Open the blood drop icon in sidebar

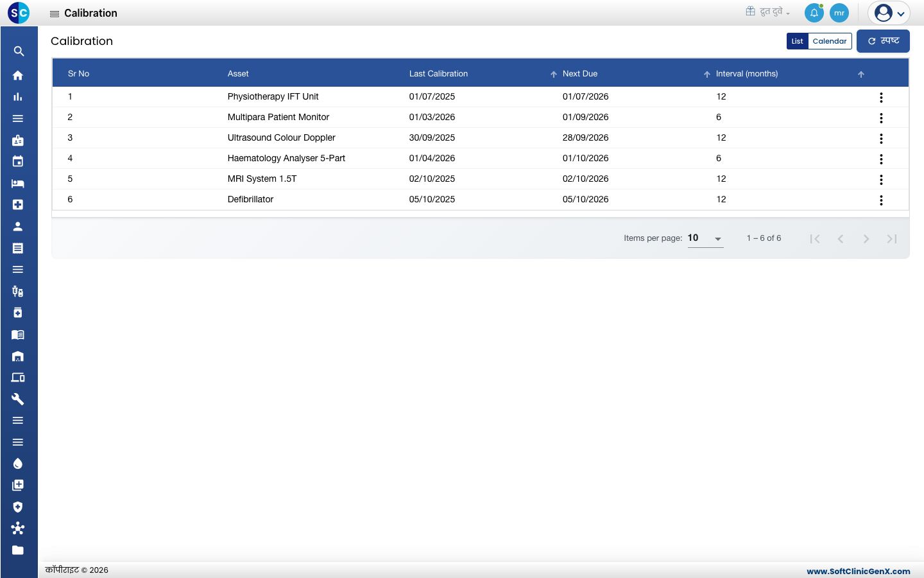point(18,464)
